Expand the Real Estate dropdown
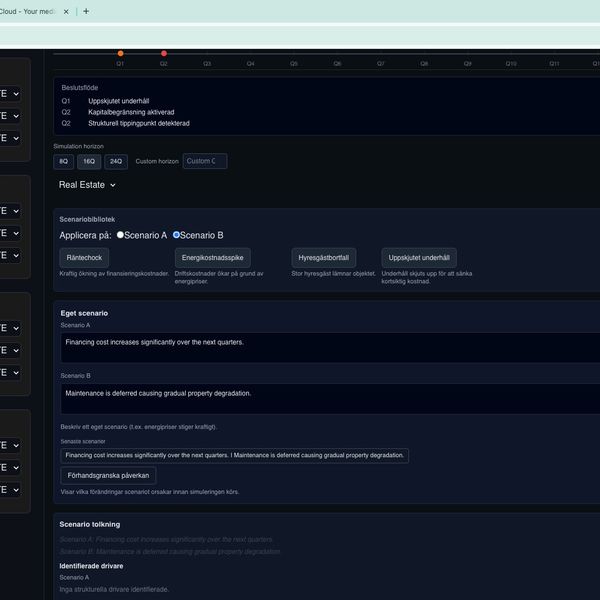The width and height of the screenshot is (600, 600). (88, 185)
